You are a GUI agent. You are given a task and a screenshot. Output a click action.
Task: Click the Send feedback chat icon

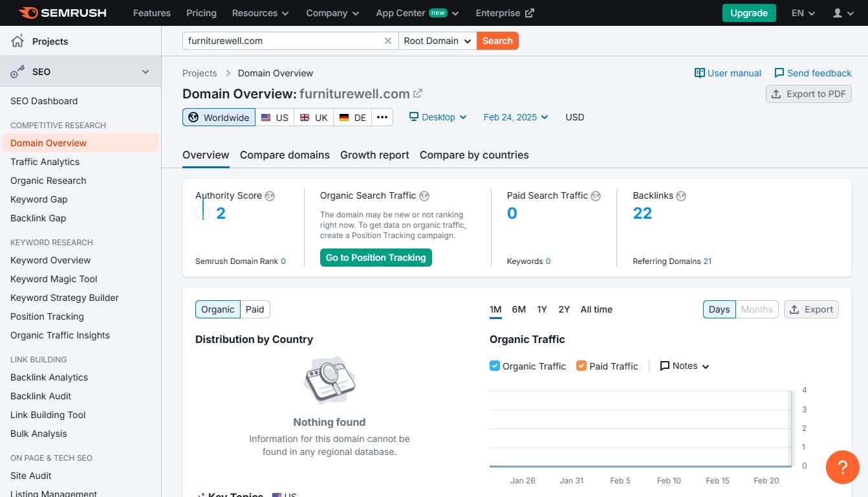pos(779,73)
